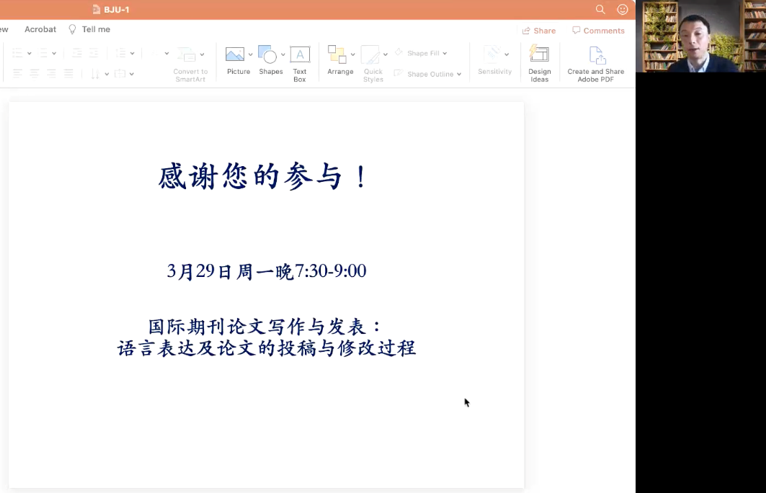This screenshot has width=766, height=494.
Task: Insert a Text Box
Action: tap(299, 64)
